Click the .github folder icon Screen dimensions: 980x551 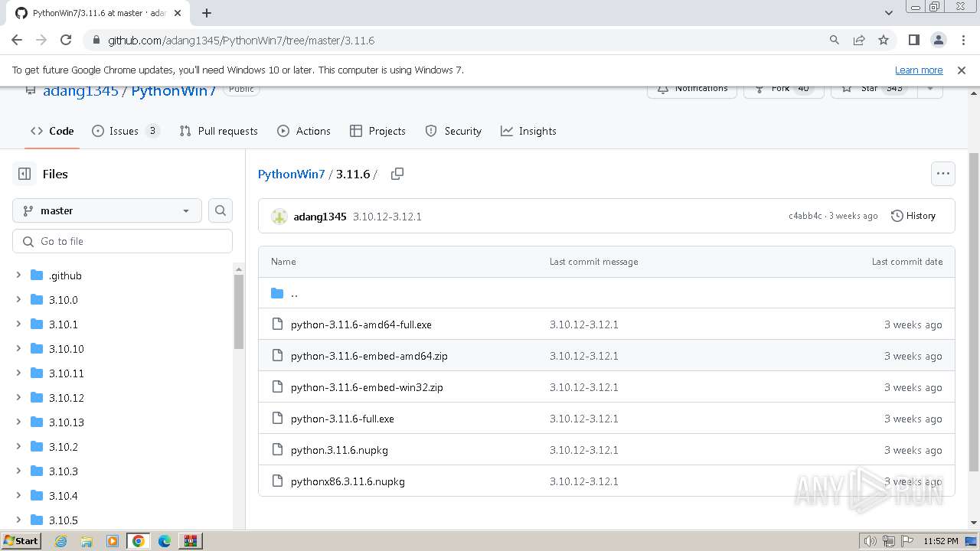[x=37, y=275]
